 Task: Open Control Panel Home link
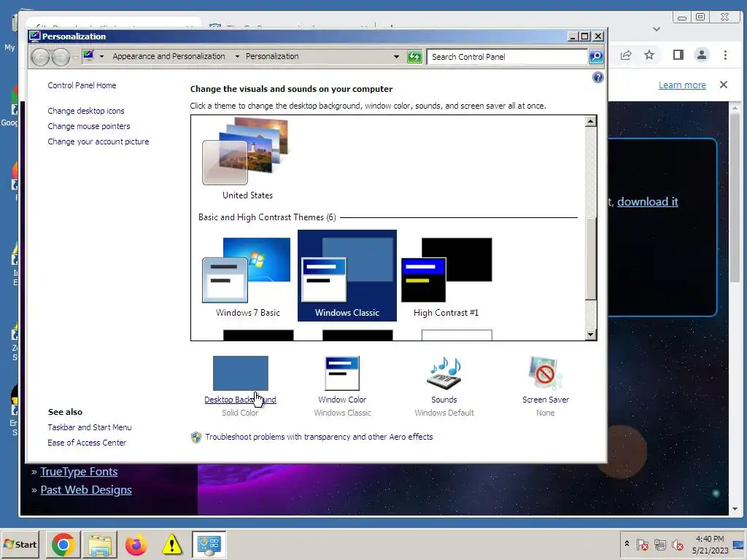pos(82,85)
